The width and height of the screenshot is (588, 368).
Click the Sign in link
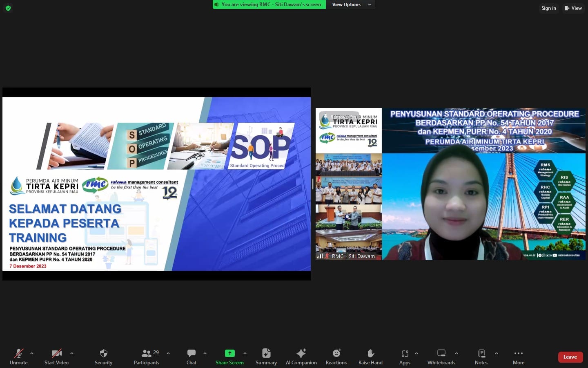click(548, 8)
